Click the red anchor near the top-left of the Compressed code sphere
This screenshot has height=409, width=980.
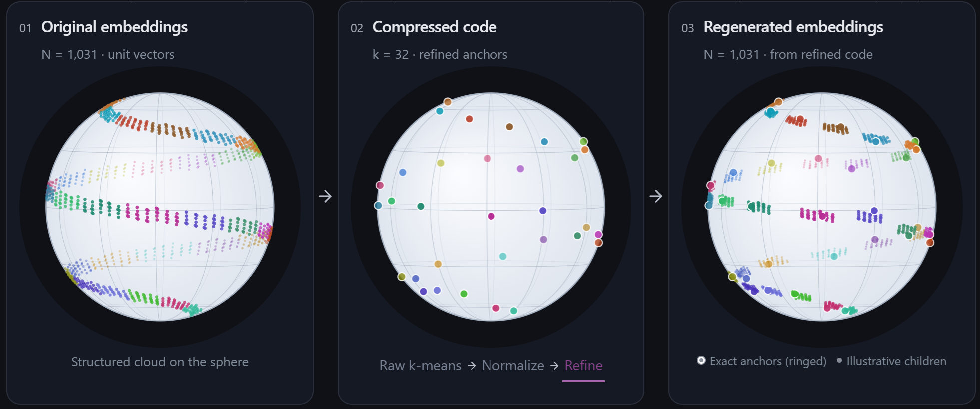pyautogui.click(x=469, y=119)
